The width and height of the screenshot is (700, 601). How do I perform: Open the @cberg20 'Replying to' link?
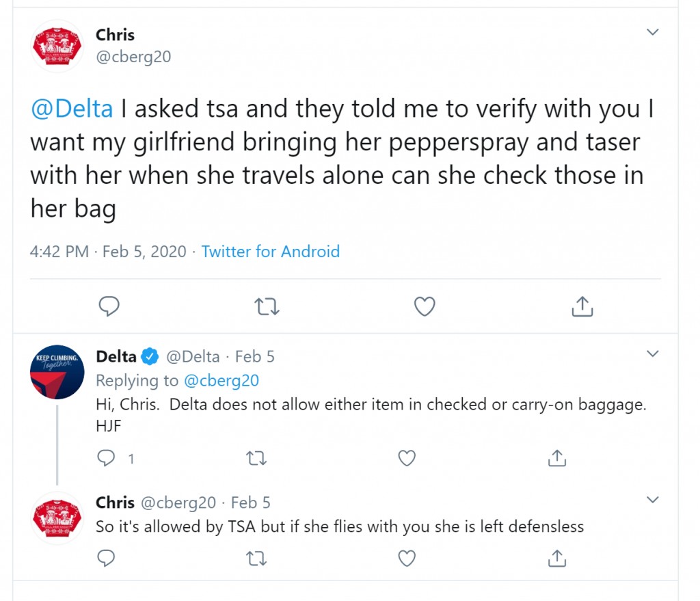click(221, 380)
